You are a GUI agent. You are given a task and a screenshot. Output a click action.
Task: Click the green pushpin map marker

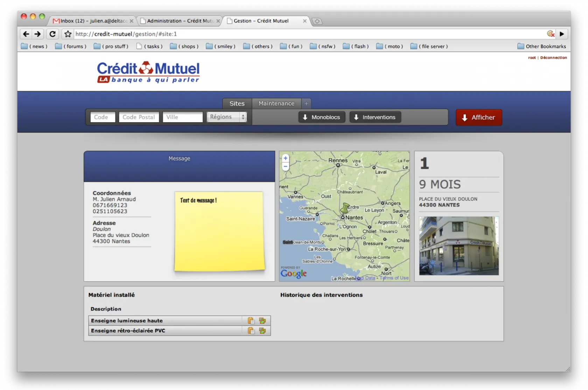(x=345, y=208)
